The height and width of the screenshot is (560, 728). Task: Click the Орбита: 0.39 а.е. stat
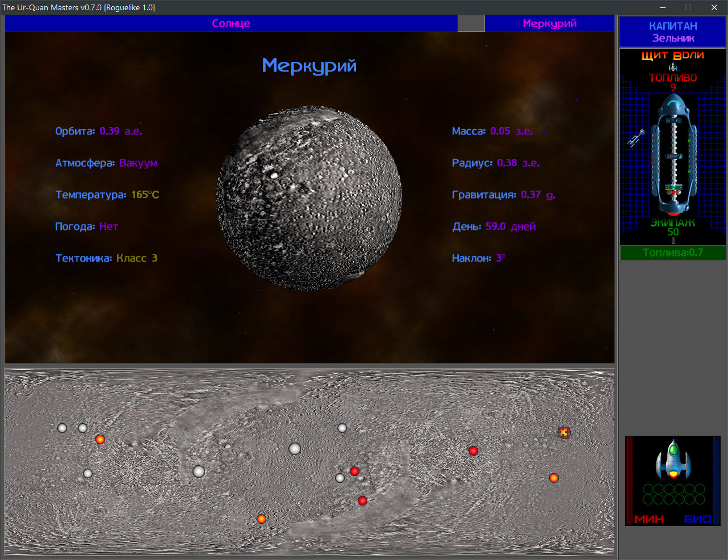[x=99, y=131]
